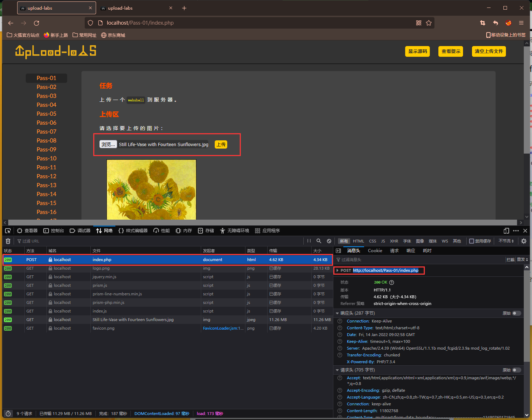Screen dimensions: 532x420
Task: Click the 过滤 URL filter field
Action: point(159,241)
